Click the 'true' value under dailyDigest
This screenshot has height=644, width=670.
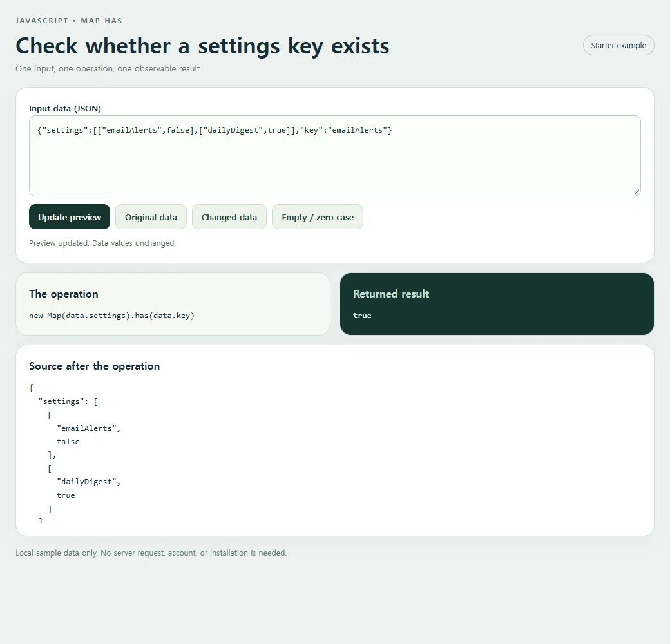tap(66, 495)
